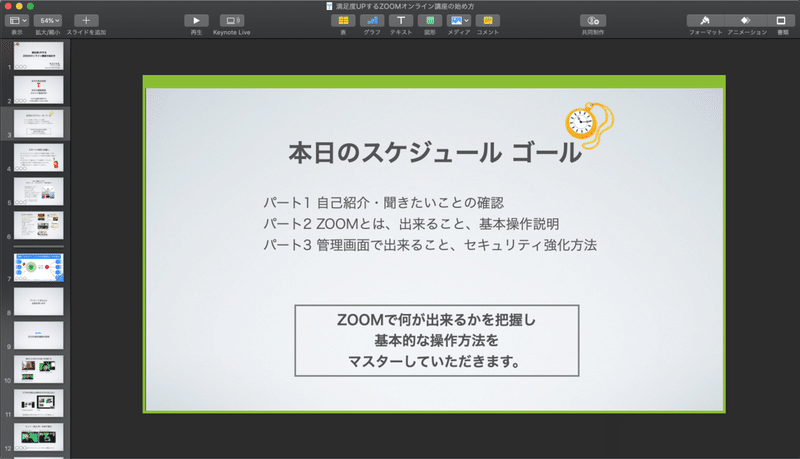Select slide 2 thumbnail
This screenshot has height=459, width=800.
tap(39, 90)
